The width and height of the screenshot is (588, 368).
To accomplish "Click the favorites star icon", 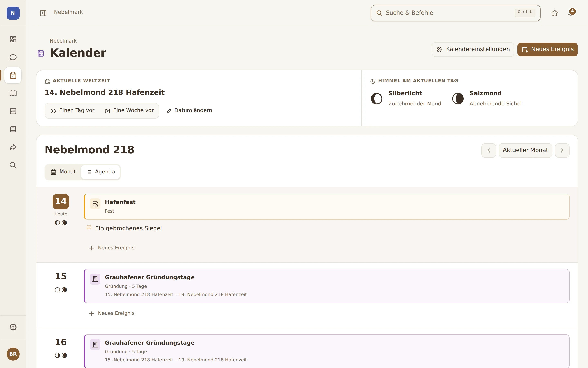I will tap(555, 13).
